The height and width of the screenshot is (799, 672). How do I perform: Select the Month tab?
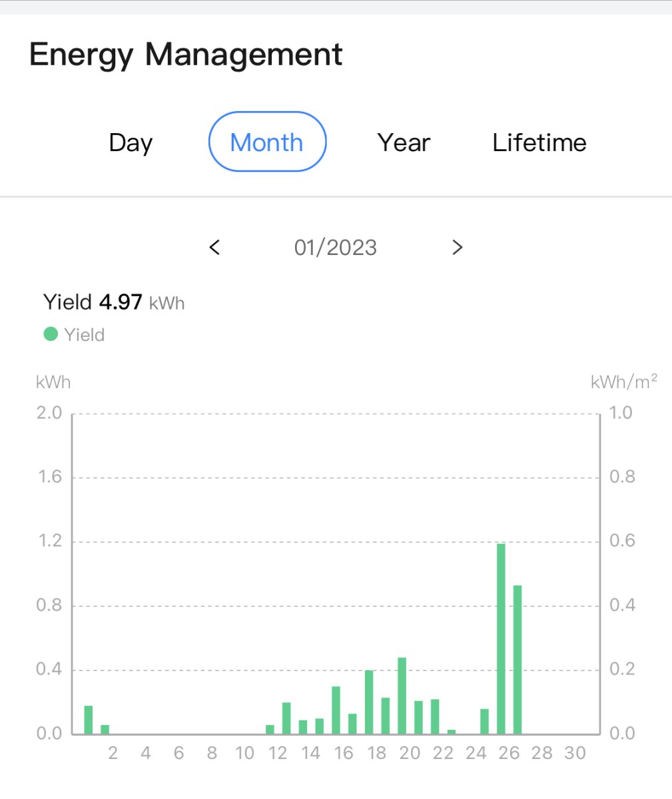point(267,142)
